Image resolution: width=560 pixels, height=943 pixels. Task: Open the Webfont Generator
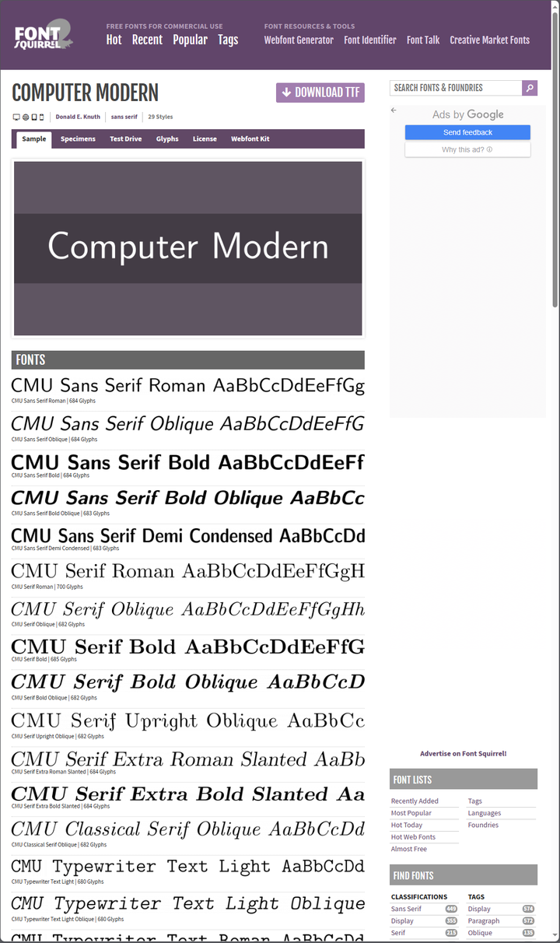coord(299,40)
